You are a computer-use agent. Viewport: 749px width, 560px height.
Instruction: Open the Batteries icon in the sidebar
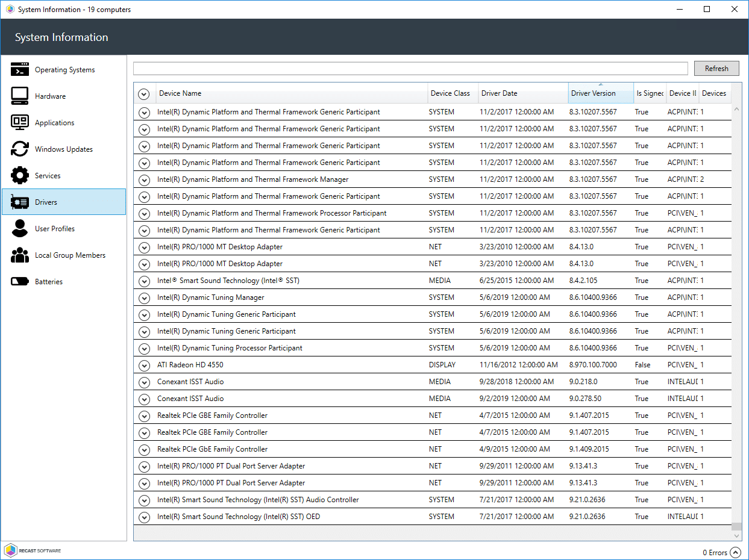click(20, 282)
